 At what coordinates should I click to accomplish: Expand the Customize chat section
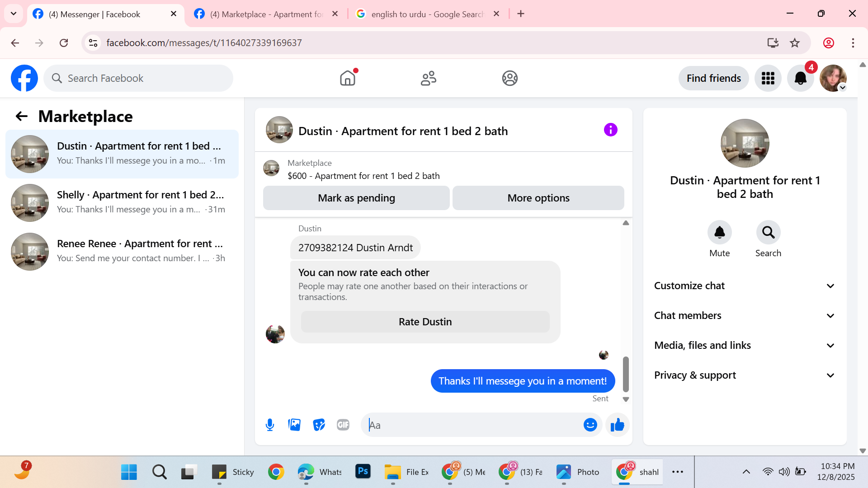click(x=745, y=286)
